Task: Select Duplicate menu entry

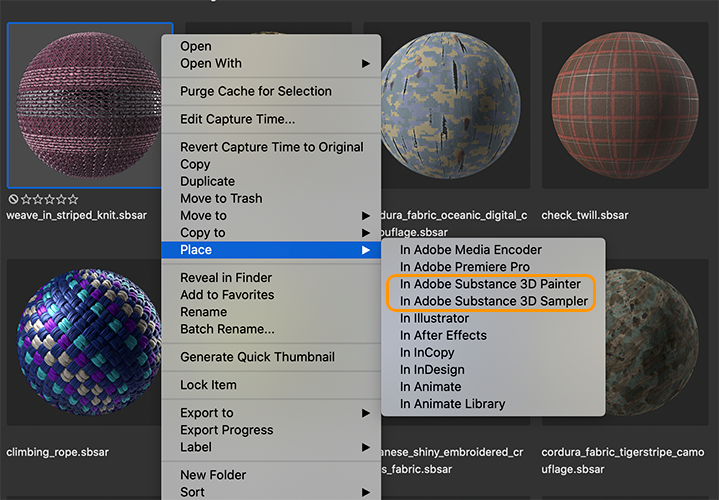Action: pyautogui.click(x=271, y=182)
